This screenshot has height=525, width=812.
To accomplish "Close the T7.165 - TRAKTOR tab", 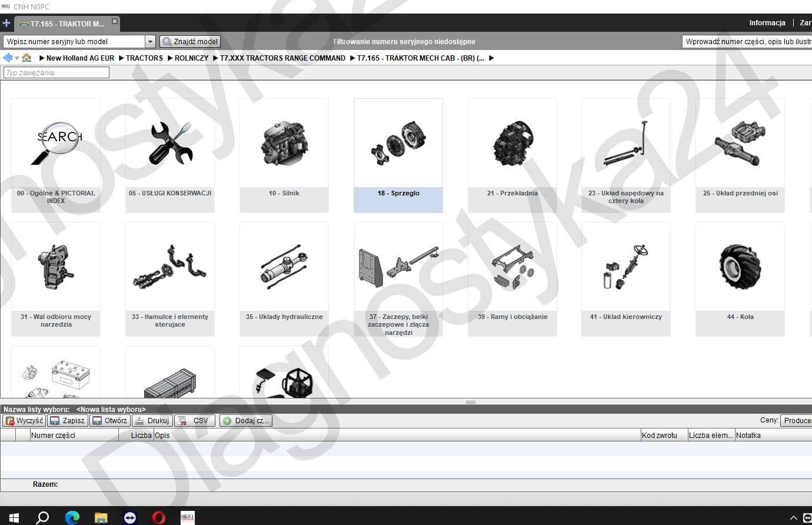I will click(115, 21).
